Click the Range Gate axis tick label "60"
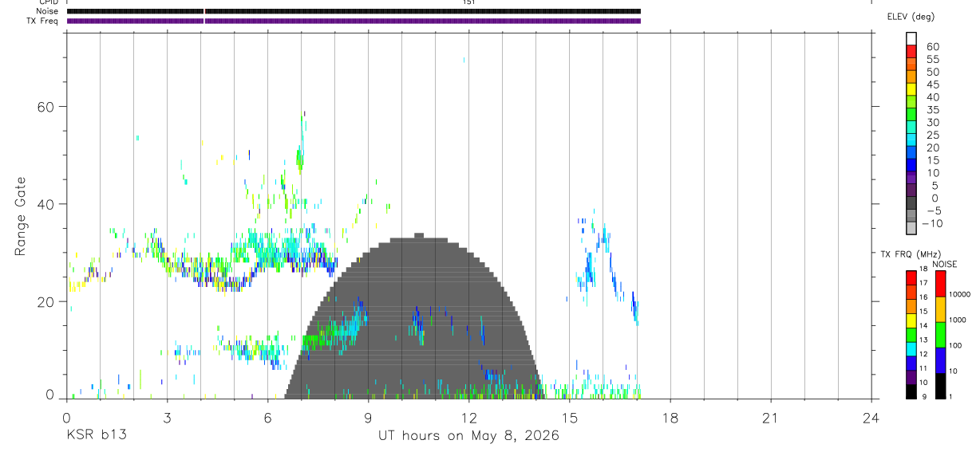 [x=45, y=107]
